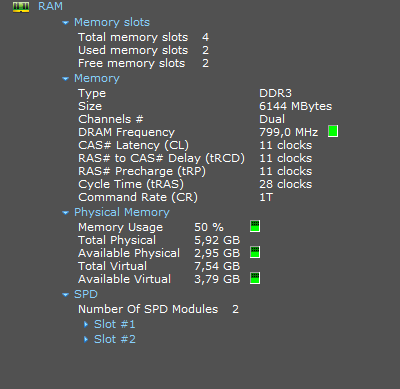The image size is (400, 389).
Task: Collapse the Physical Memory section
Action: tap(65, 213)
